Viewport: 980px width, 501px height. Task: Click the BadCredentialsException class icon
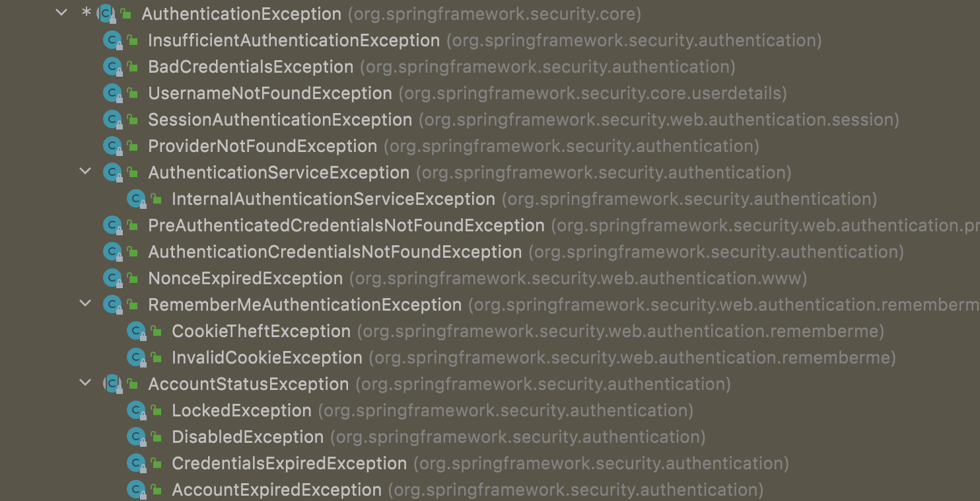[113, 67]
